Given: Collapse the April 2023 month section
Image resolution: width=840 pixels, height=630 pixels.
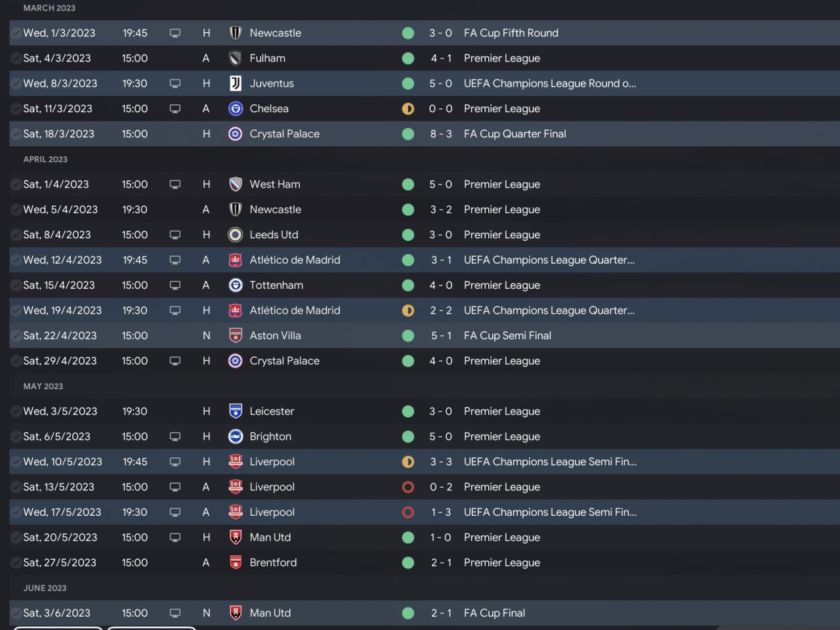Looking at the screenshot, I should tap(45, 159).
